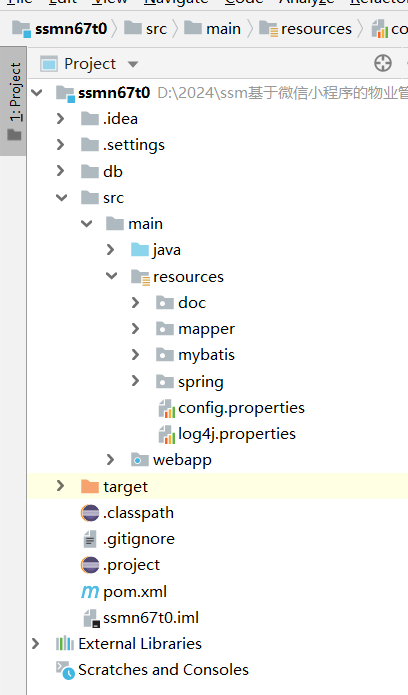Screen dimensions: 408x695
Task: Click the log4j.properties file icon
Action: pos(167,434)
